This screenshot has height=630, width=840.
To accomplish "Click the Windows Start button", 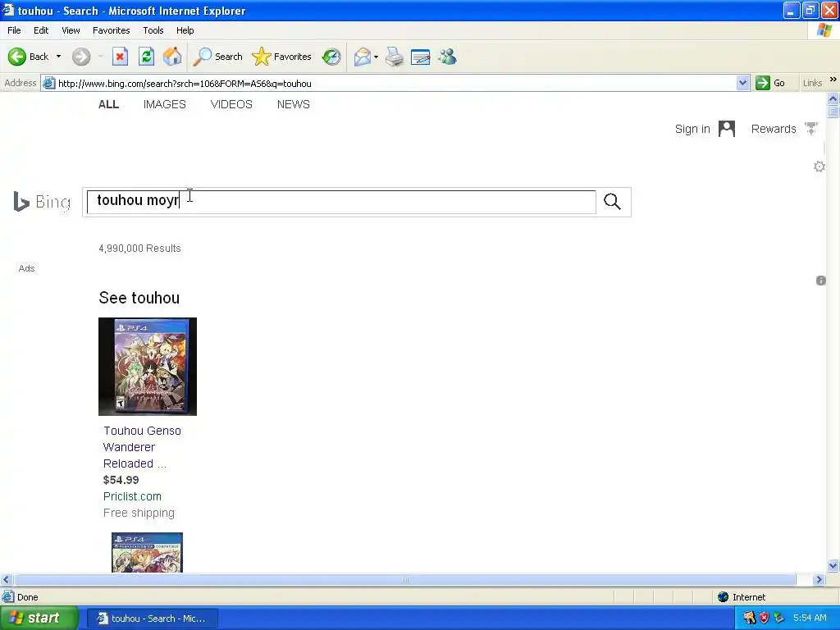I will coord(39,619).
